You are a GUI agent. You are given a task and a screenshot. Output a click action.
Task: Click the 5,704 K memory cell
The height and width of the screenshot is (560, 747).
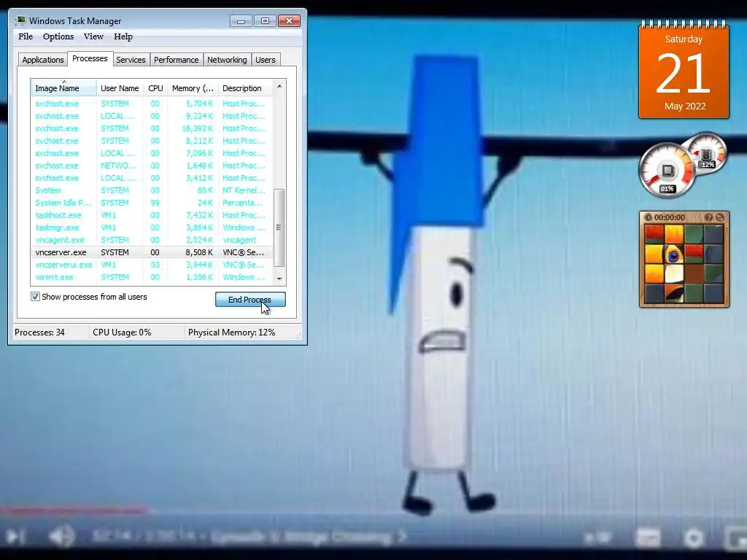pyautogui.click(x=200, y=104)
